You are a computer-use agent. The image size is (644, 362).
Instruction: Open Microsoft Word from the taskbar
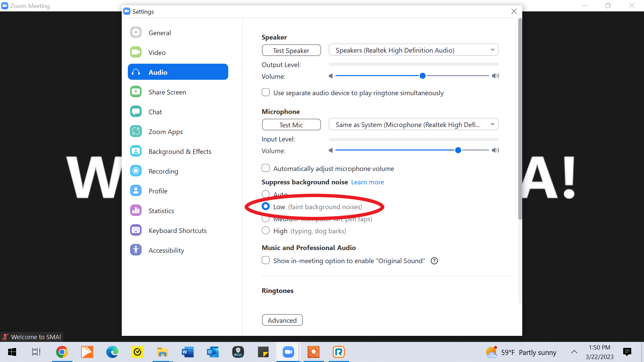188,352
